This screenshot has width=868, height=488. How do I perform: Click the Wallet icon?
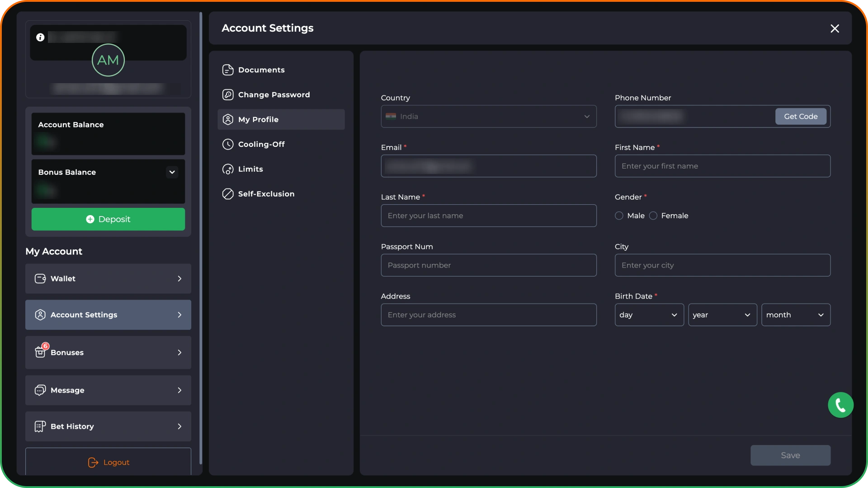[x=40, y=279]
